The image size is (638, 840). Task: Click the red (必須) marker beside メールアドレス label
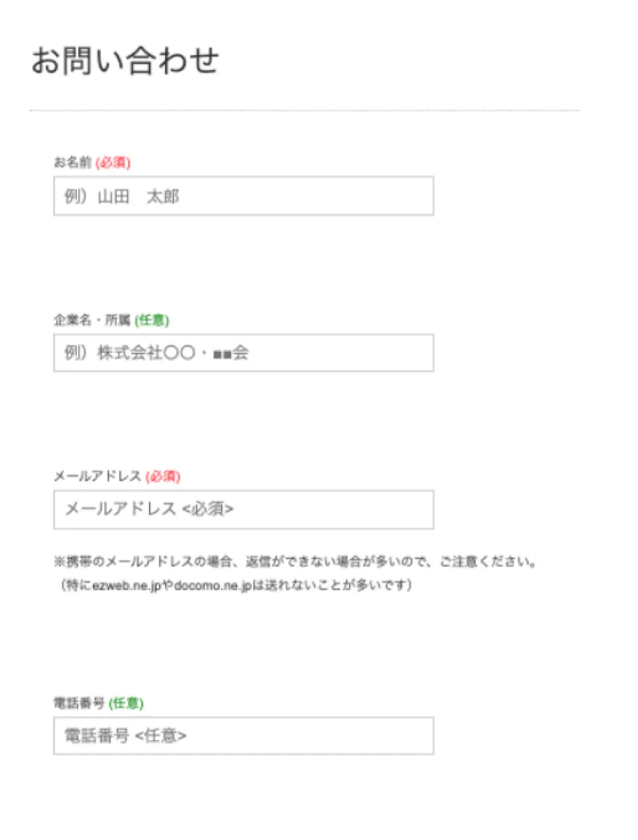click(x=163, y=477)
